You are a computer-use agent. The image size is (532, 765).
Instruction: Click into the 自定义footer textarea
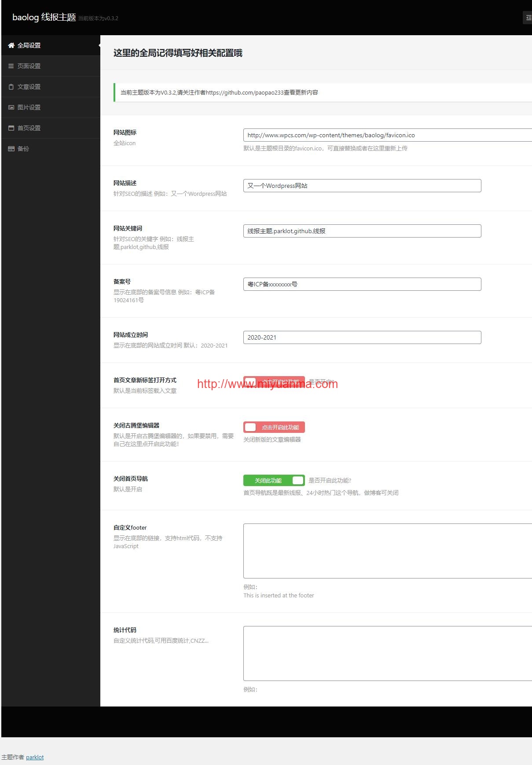[x=388, y=551]
